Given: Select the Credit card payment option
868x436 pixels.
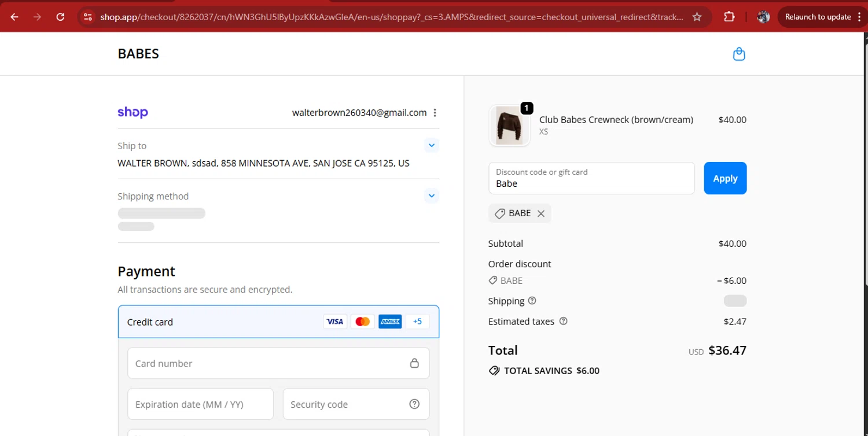Looking at the screenshot, I should [278, 322].
